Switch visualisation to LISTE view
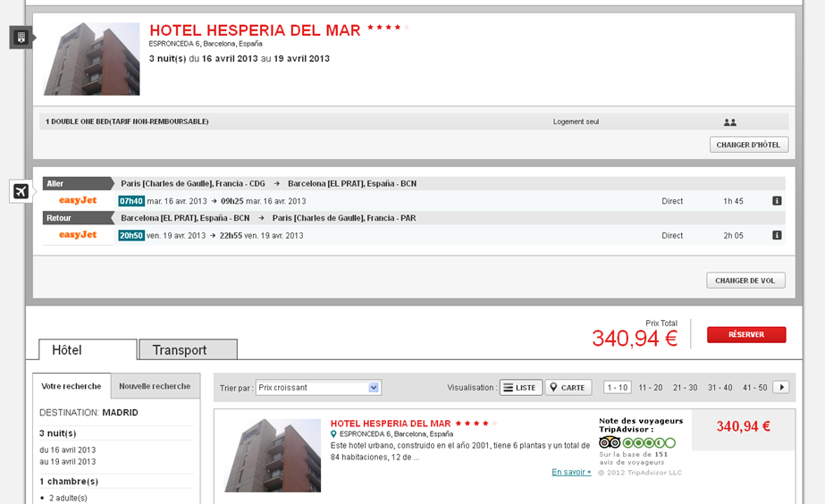 coord(520,387)
